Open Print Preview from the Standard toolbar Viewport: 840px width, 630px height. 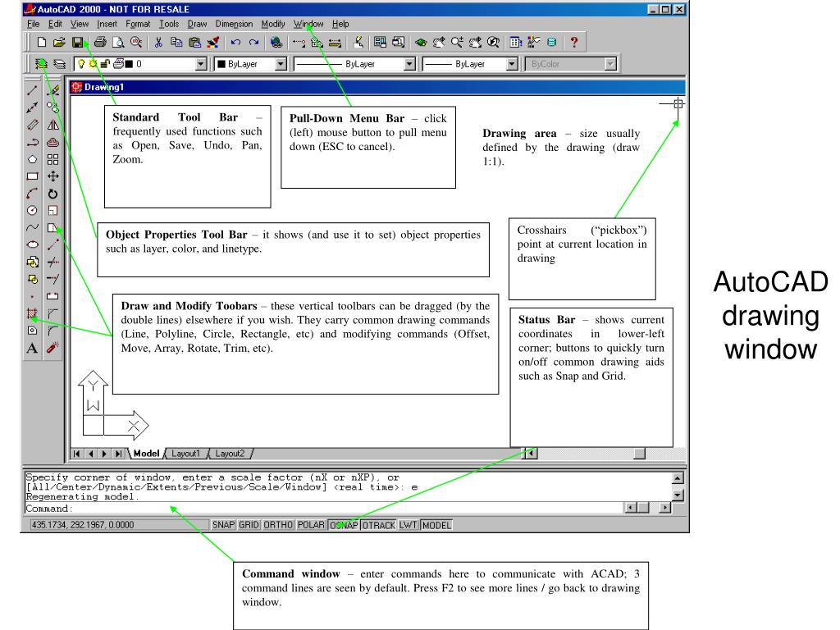118,43
